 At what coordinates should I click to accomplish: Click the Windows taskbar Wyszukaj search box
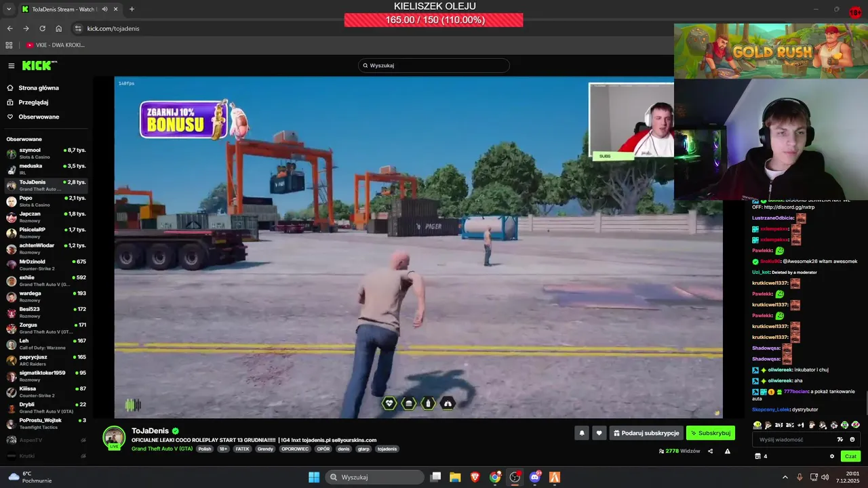pos(374,477)
